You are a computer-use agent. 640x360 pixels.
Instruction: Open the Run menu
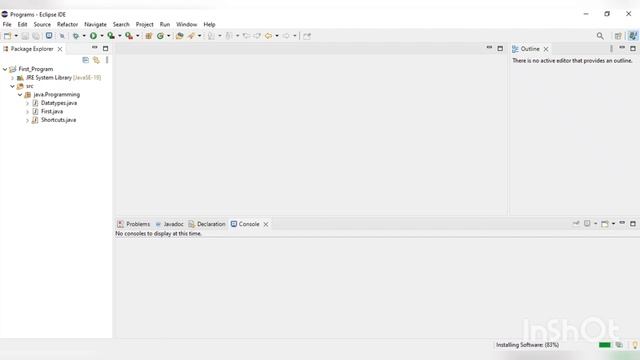pos(165,24)
